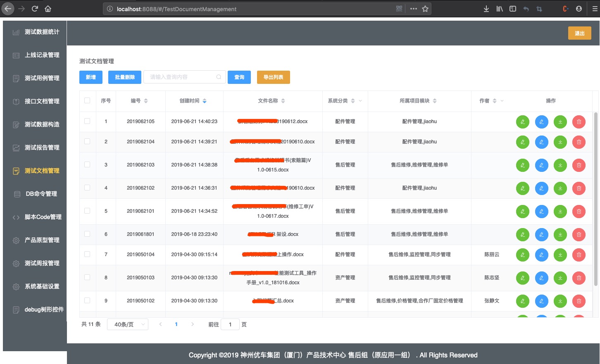Image resolution: width=600 pixels, height=364 pixels.
Task: Check the box for row 2019062103
Action: click(87, 164)
